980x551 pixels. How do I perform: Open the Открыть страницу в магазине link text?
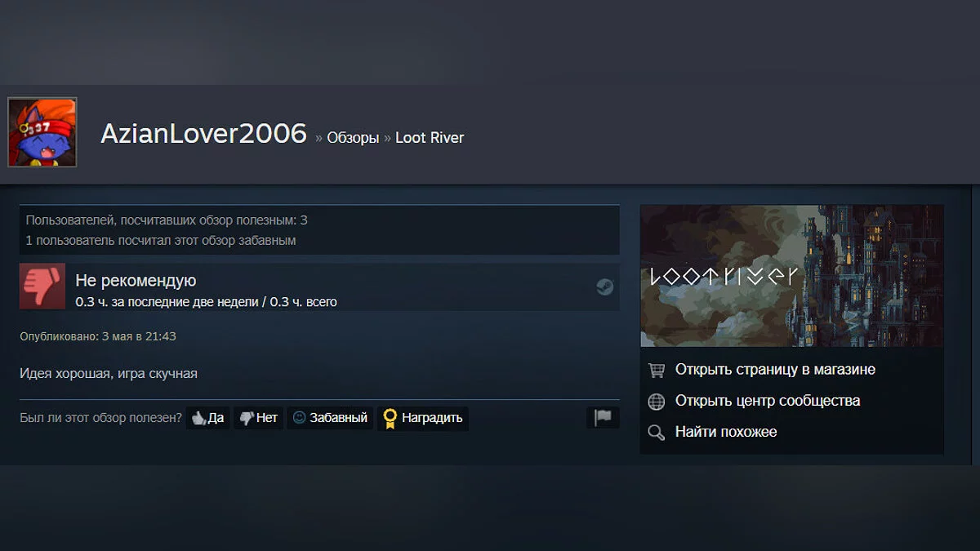775,370
